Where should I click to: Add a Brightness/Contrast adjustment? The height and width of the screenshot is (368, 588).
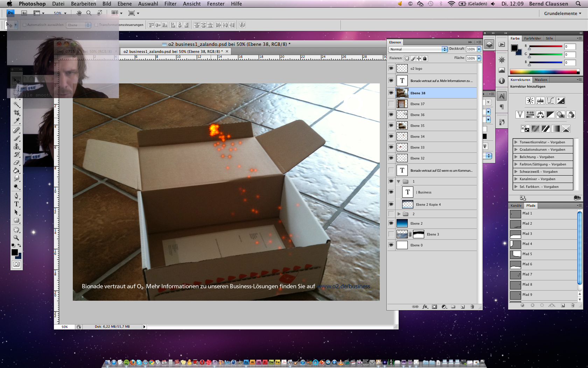530,101
